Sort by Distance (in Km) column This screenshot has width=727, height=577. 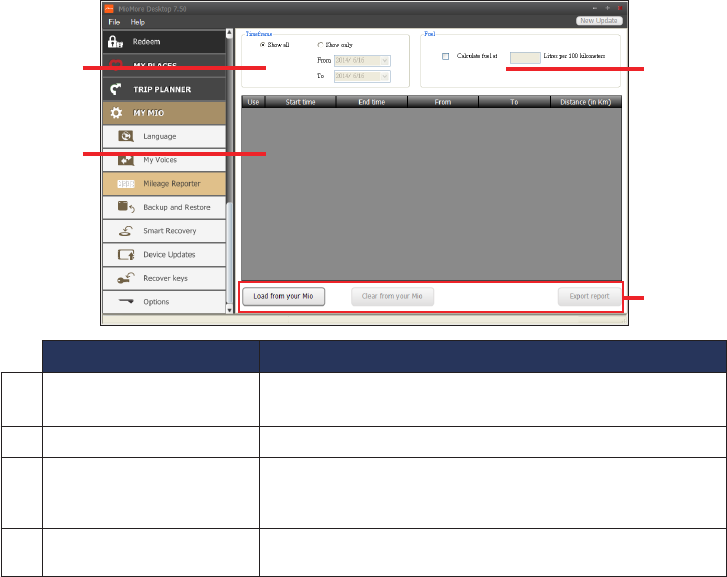(586, 102)
